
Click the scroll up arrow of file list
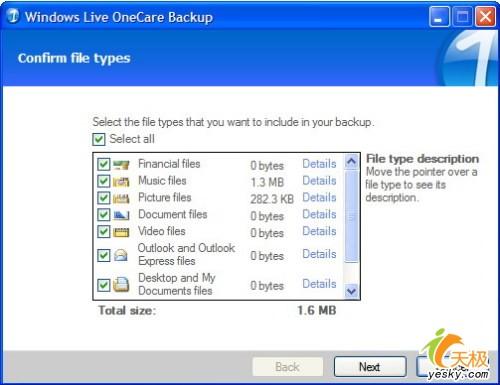click(351, 162)
